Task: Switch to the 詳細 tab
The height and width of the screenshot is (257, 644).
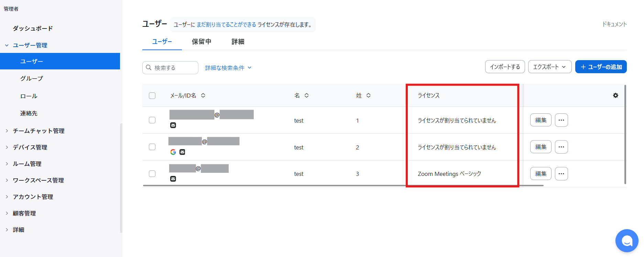Action: [238, 42]
